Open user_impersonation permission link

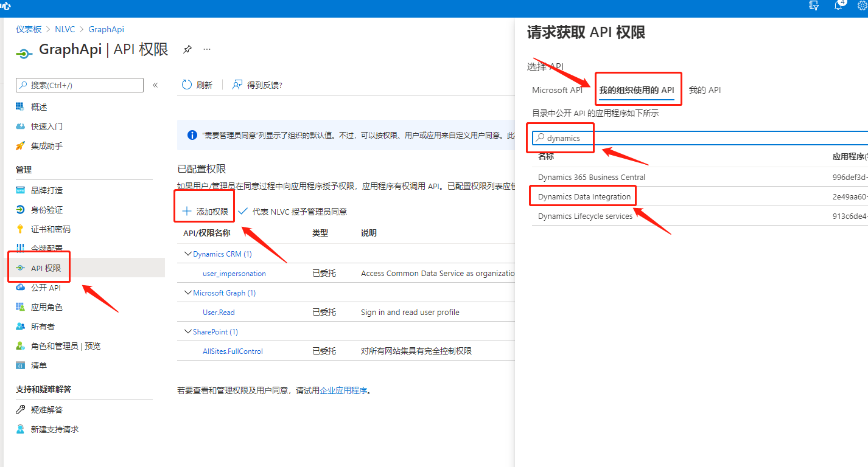click(234, 274)
